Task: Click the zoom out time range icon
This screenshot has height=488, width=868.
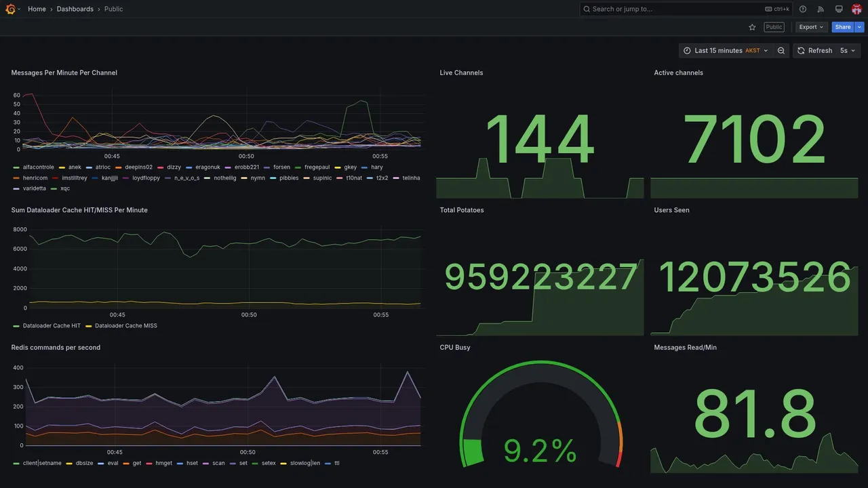Action: click(x=781, y=51)
